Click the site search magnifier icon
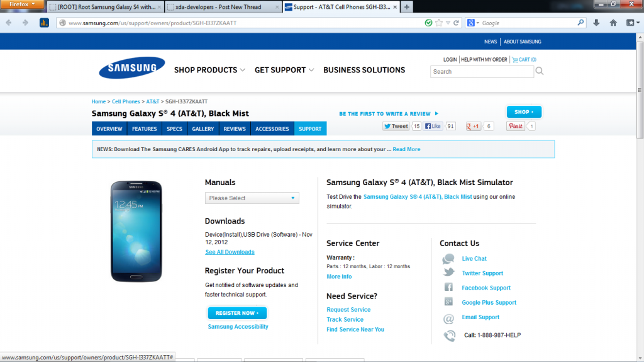Viewport: 644px width, 362px height. coord(540,71)
